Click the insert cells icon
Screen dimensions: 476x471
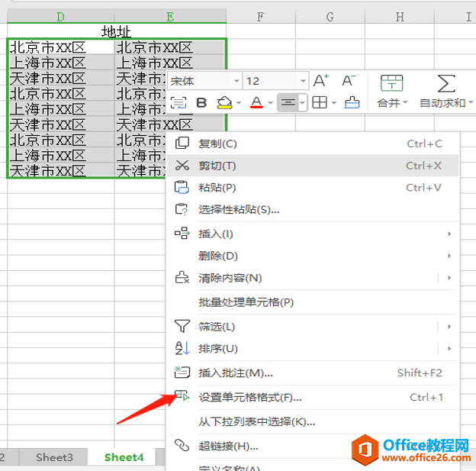[182, 234]
